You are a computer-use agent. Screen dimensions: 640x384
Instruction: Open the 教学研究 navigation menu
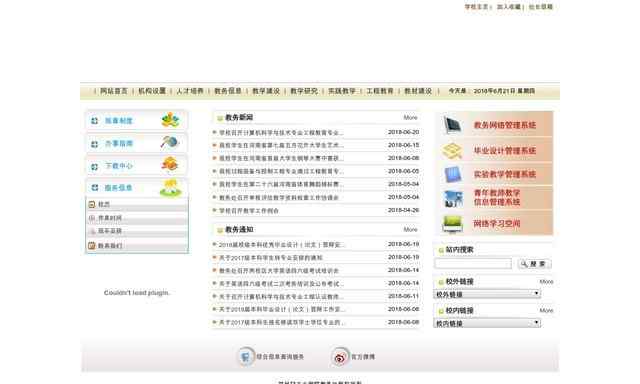click(x=304, y=91)
